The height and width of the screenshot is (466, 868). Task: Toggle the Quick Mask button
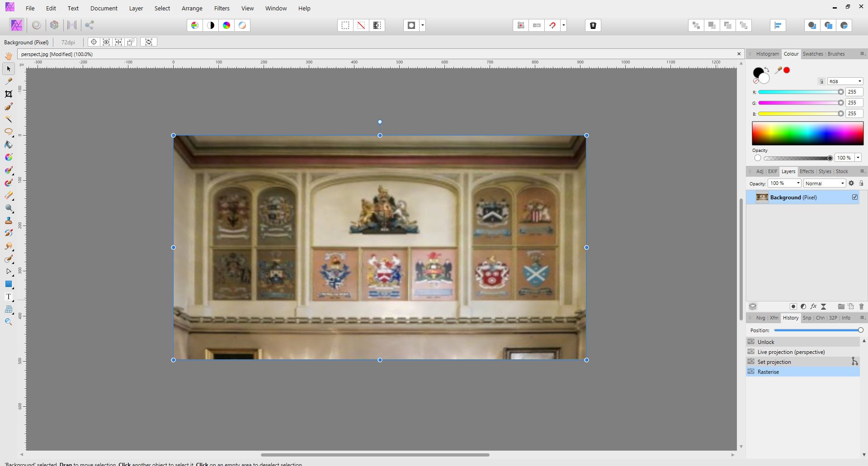tap(411, 25)
